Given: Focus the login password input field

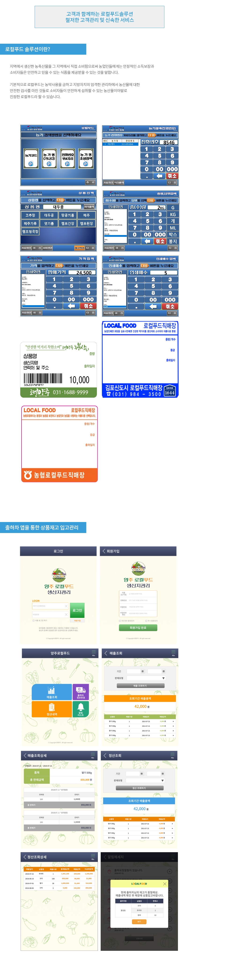Looking at the screenshot, I should (x=50, y=614).
